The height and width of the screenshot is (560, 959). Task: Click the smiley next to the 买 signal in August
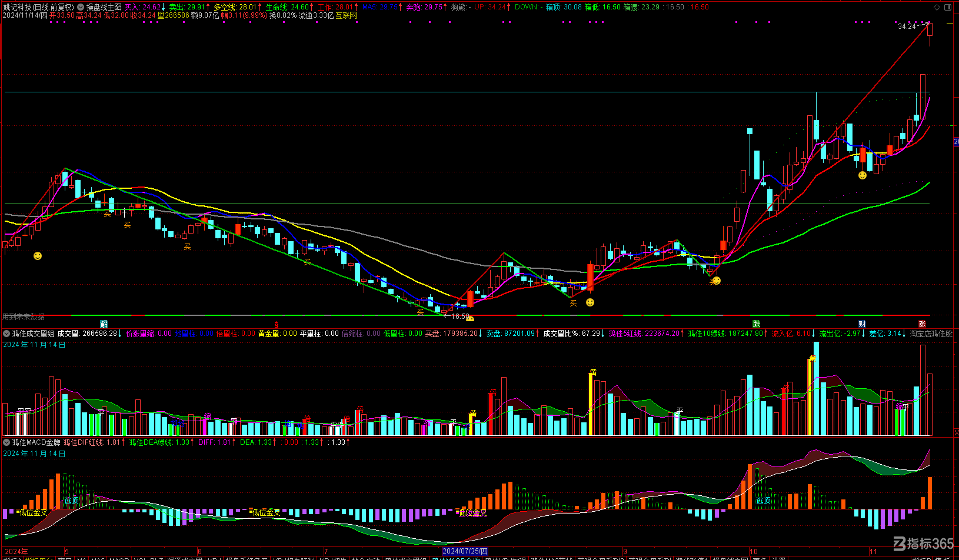590,302
